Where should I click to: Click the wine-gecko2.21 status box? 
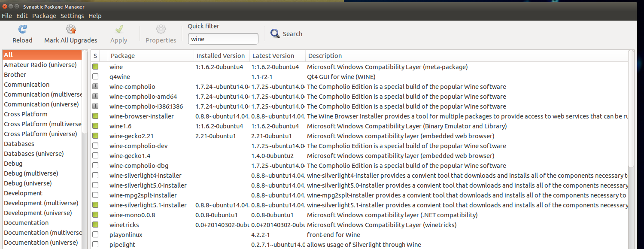click(x=95, y=136)
